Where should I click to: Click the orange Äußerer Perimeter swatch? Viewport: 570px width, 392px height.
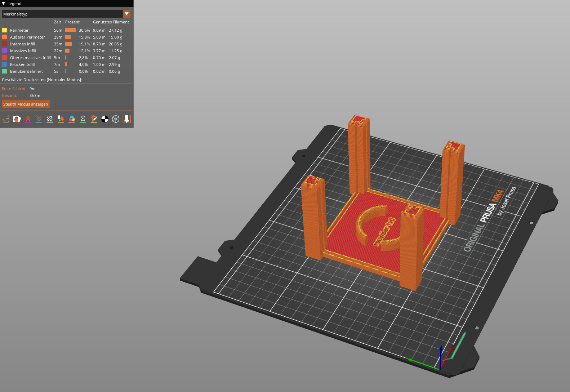click(x=5, y=37)
